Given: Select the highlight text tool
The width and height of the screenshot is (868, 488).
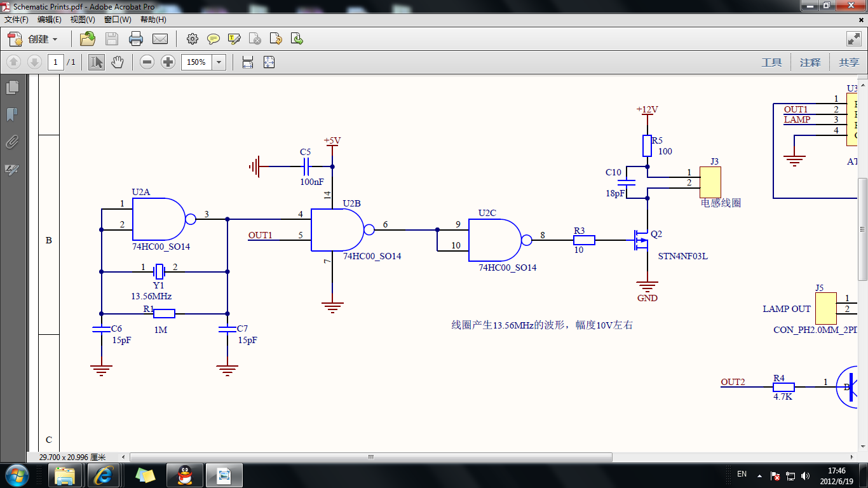Looking at the screenshot, I should (x=234, y=39).
